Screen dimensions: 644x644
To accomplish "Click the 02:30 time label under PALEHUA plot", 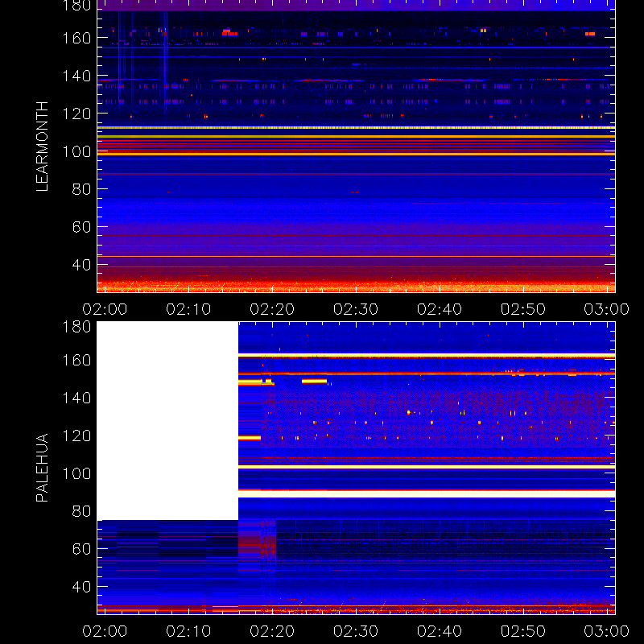I will 356,631.
